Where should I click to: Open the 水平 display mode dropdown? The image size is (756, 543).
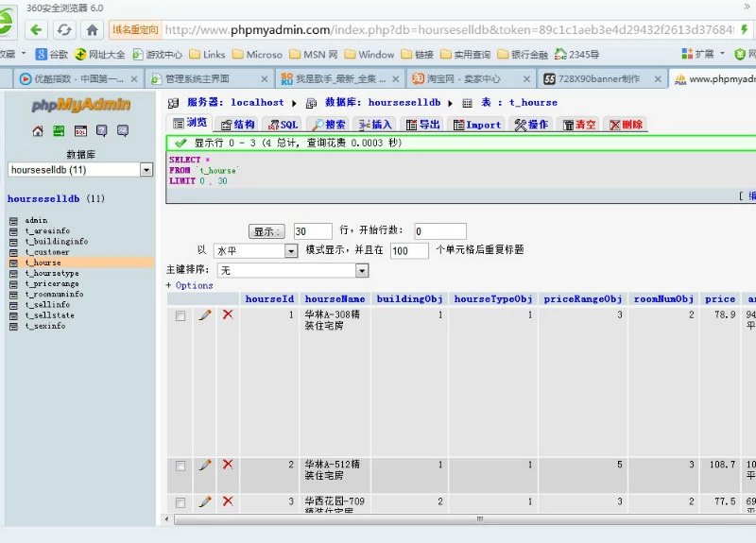(255, 251)
